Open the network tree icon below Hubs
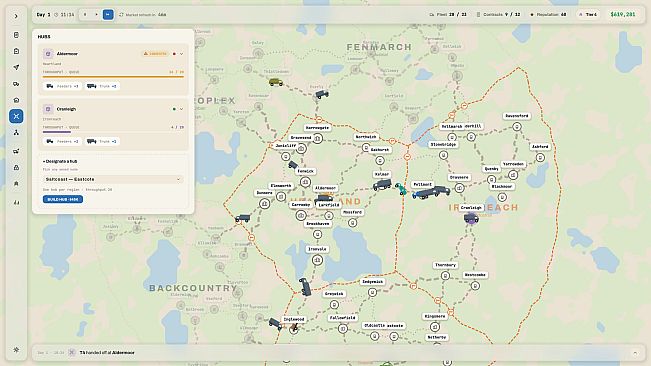 pyautogui.click(x=16, y=133)
